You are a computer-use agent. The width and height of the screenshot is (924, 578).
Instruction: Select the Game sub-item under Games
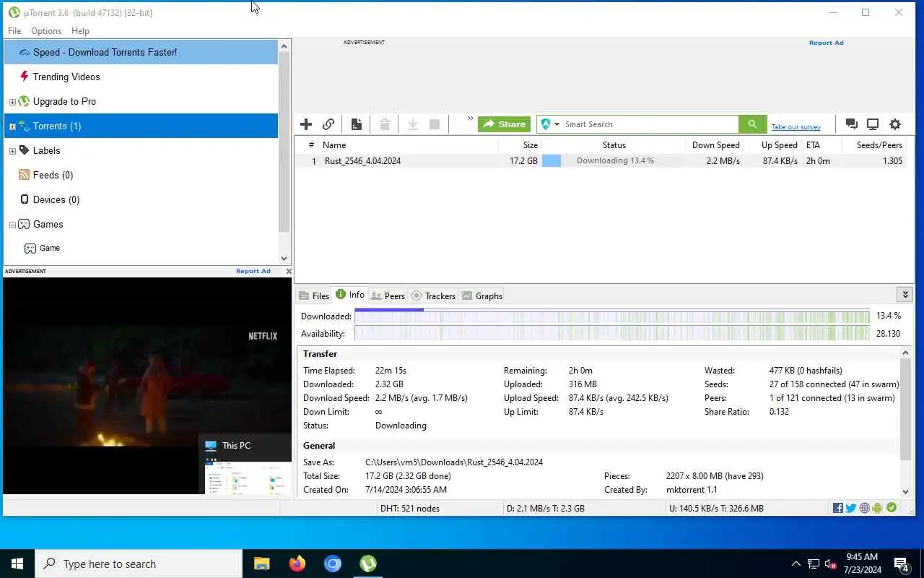click(x=50, y=248)
